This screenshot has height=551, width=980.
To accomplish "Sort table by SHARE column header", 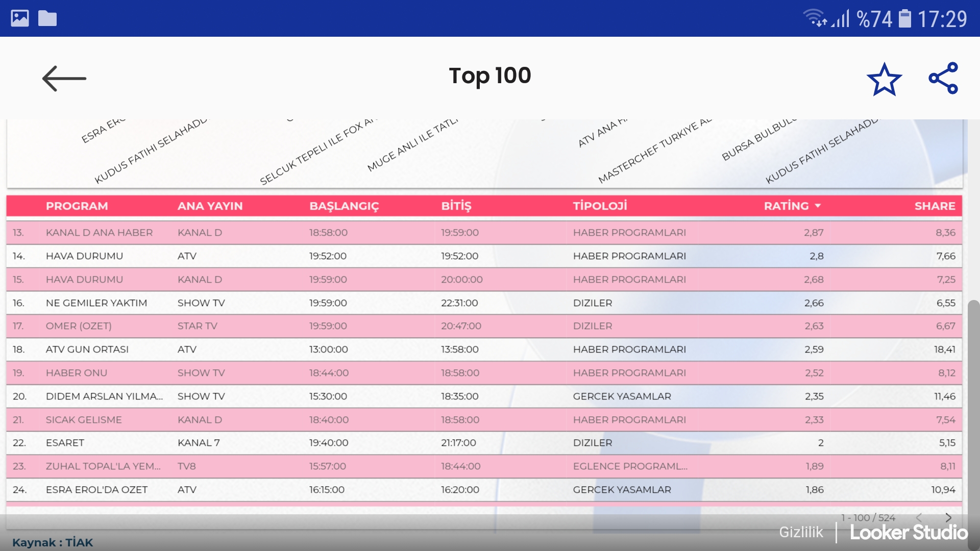I will tap(934, 206).
